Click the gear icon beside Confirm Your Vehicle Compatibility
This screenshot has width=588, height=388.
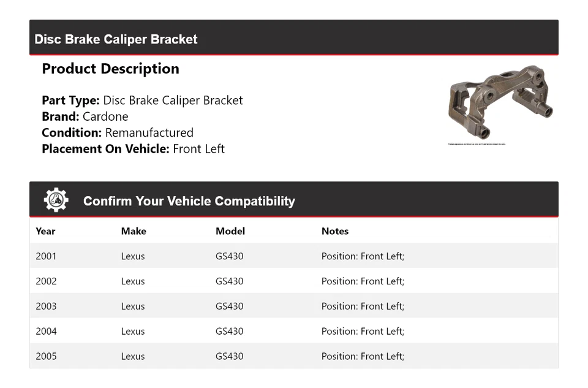(56, 200)
